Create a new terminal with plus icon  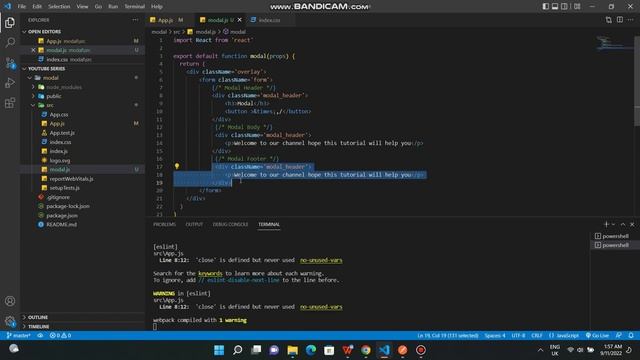(x=606, y=224)
